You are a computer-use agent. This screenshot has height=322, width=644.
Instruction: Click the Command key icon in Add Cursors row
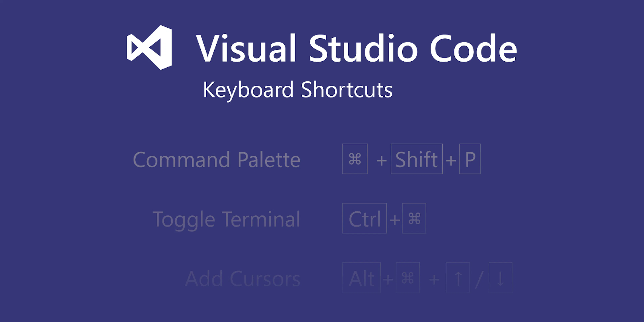tap(408, 278)
